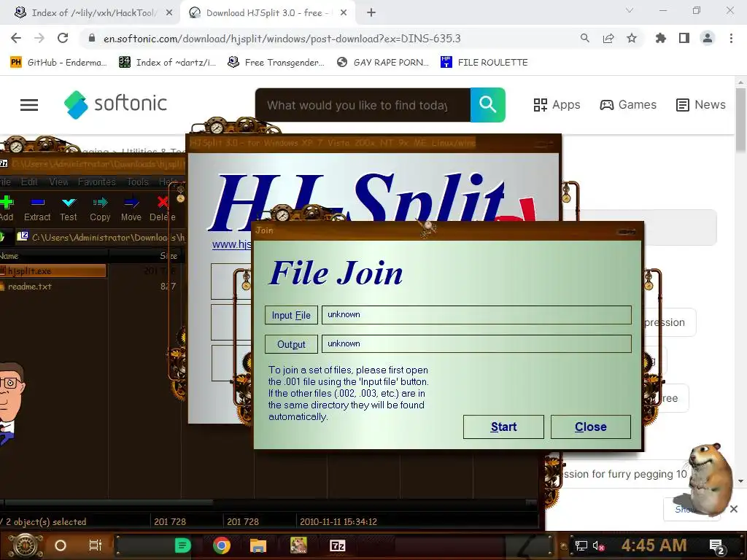747x560 pixels.
Task: Click the Softonic search box
Action: (362, 105)
